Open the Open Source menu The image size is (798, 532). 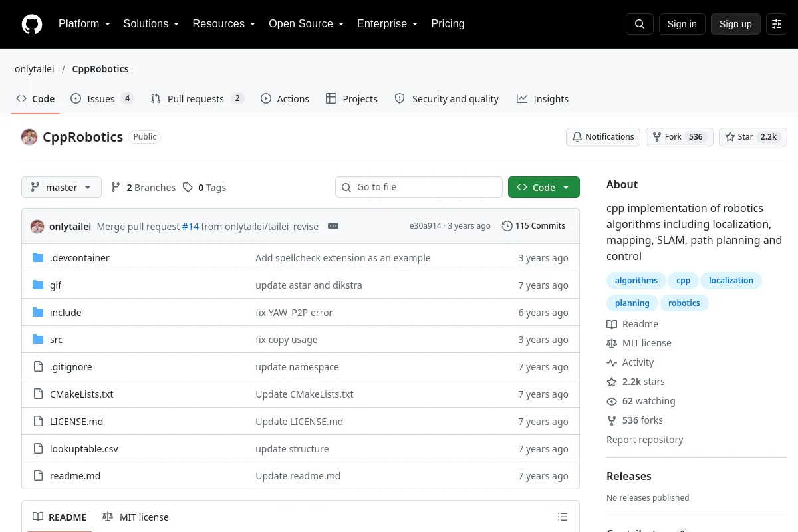pos(306,24)
